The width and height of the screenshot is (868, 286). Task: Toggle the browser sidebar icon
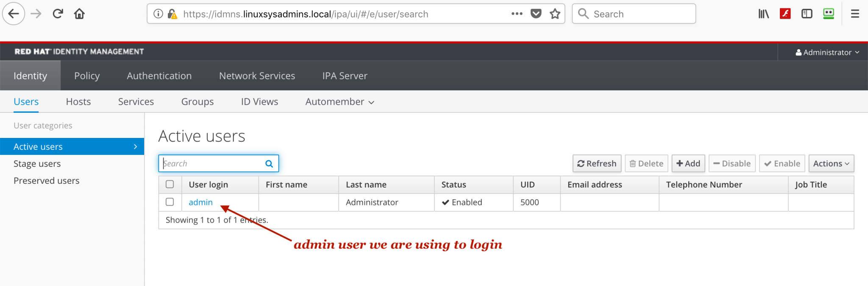click(807, 14)
